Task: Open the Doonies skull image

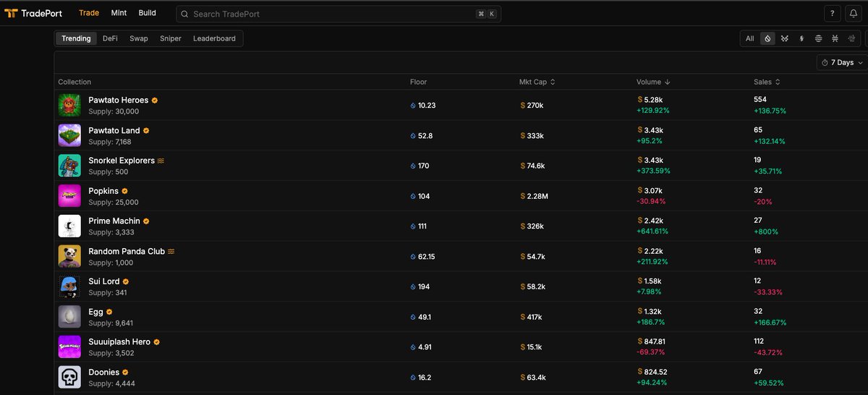Action: point(69,378)
